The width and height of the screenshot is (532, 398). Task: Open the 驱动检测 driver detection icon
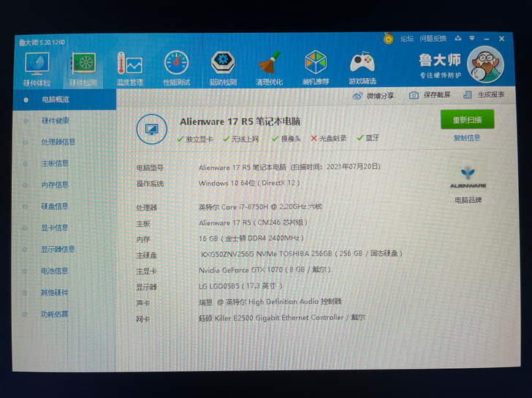click(223, 67)
